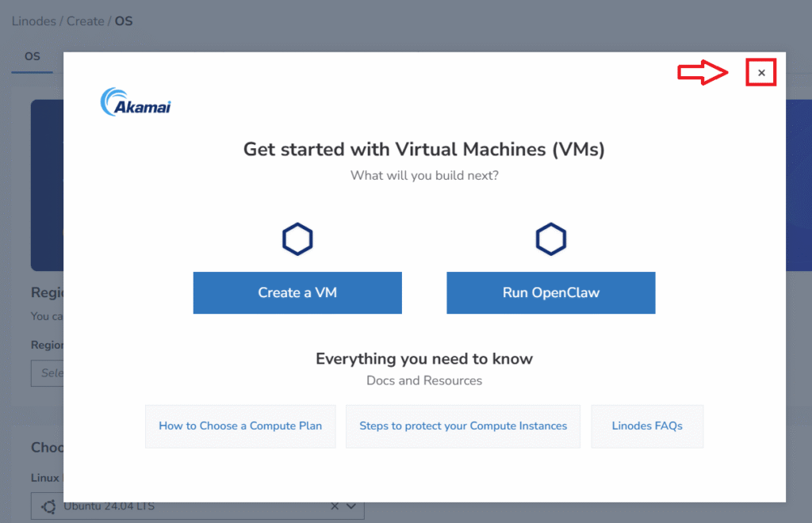Click the Run OpenClaw button

tap(551, 292)
